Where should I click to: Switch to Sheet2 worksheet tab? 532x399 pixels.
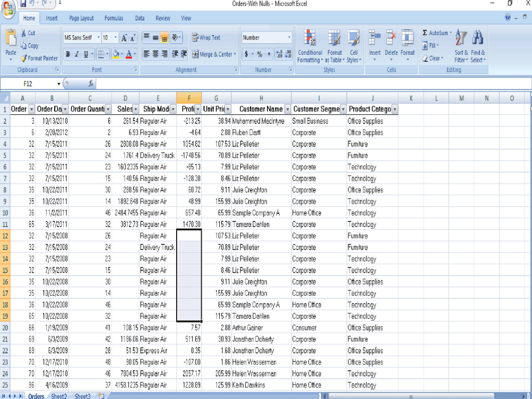coord(59,396)
